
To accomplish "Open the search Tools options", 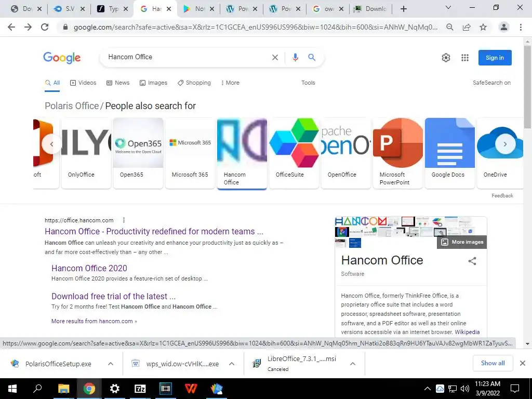I will click(x=308, y=83).
